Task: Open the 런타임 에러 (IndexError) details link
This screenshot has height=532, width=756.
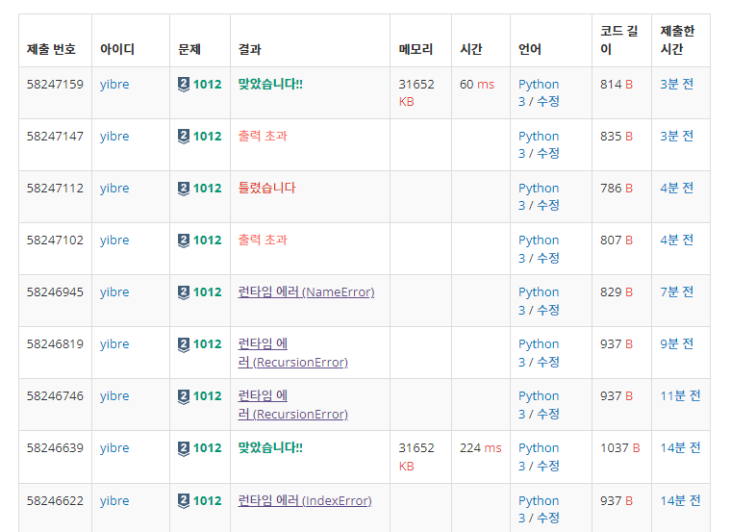Action: pyautogui.click(x=305, y=501)
